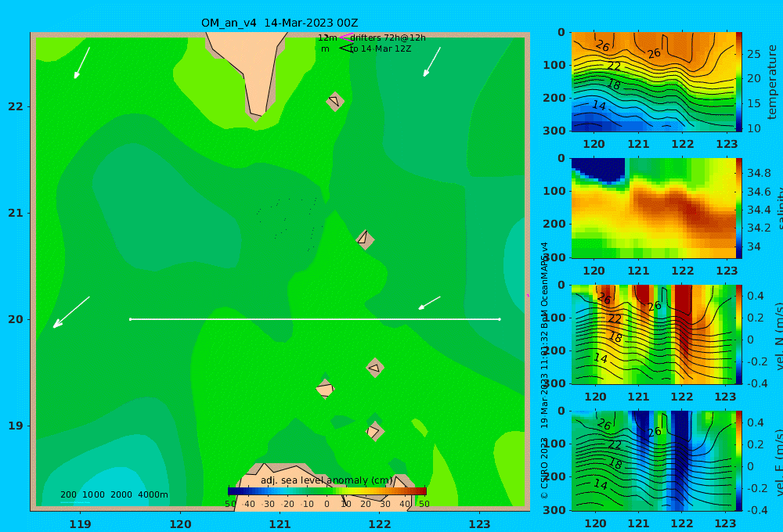Click the "vel. E (m/s)" colorbar
The width and height of the screenshot is (783, 532).
[739, 461]
